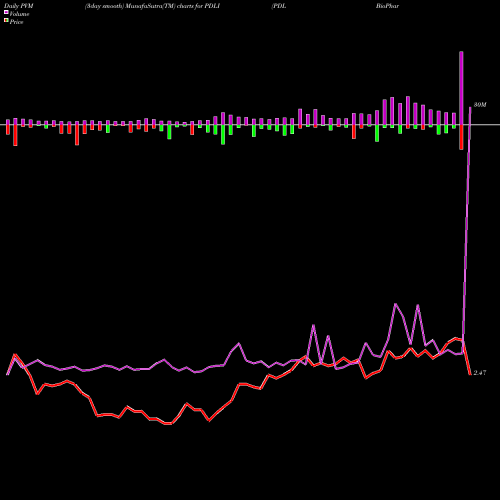
Task: Select the 'Volume' legend label
Action: pos(19,14)
